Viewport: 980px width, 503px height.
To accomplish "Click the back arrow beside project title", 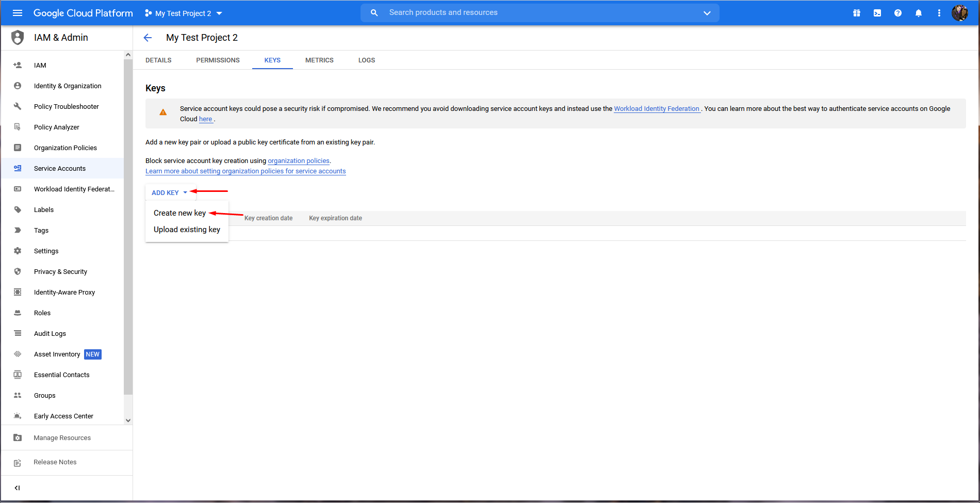I will point(148,38).
